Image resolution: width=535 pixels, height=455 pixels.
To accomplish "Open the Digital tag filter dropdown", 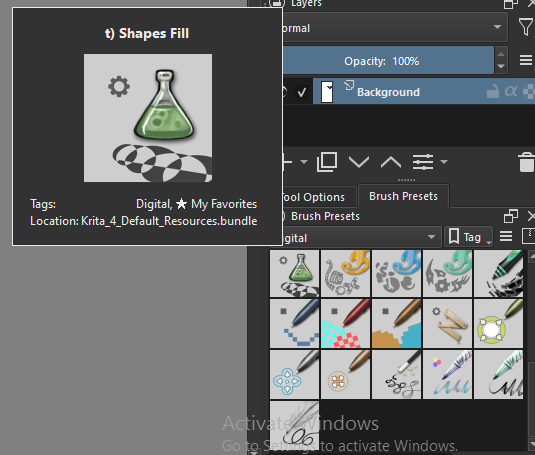I will pos(362,237).
